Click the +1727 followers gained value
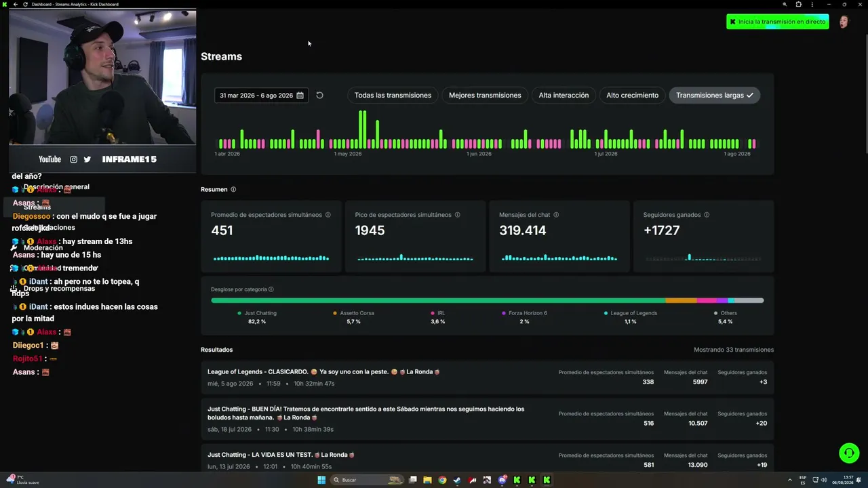Image resolution: width=868 pixels, height=488 pixels. click(x=661, y=230)
